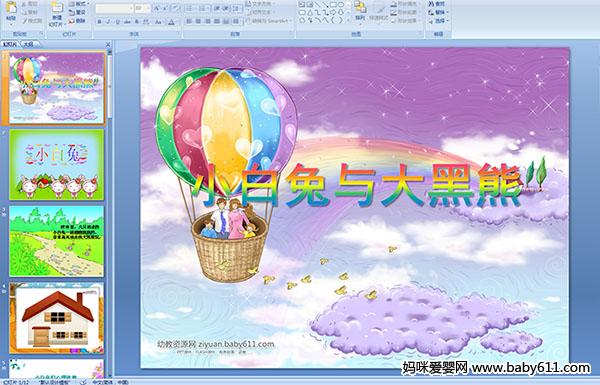The width and height of the screenshot is (600, 385).
Task: Click the Replace button in editing group
Action: [x=437, y=12]
